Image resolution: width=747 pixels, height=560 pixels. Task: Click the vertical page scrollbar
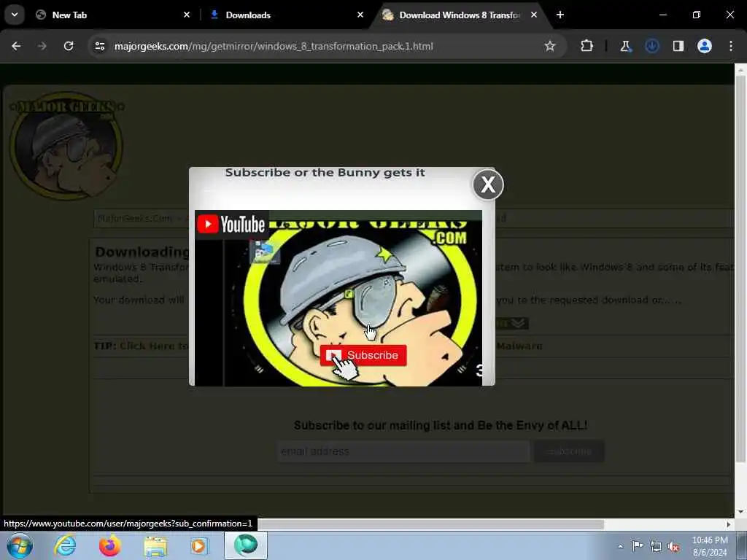tap(740, 269)
